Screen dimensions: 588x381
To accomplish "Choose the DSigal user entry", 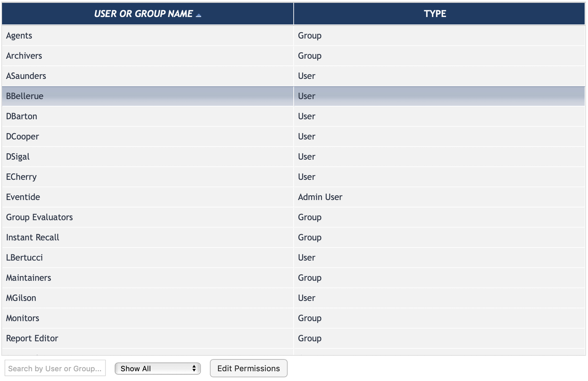I will coord(18,157).
